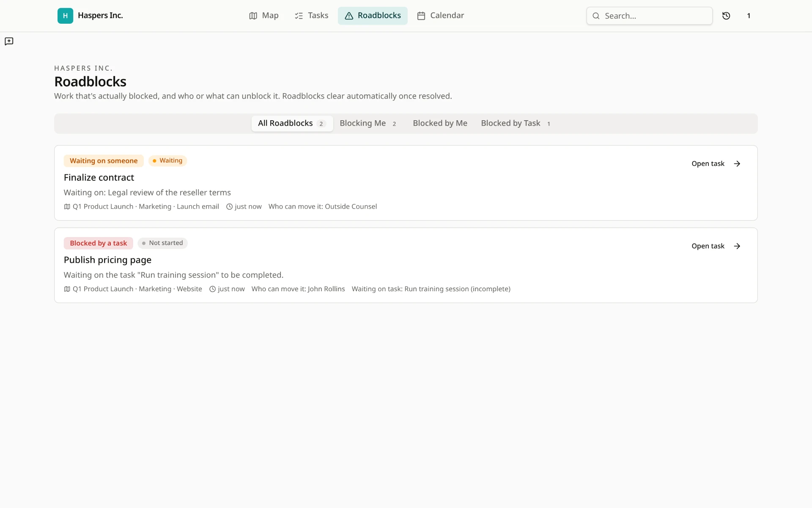Click the Finalize contract title

coord(99,177)
